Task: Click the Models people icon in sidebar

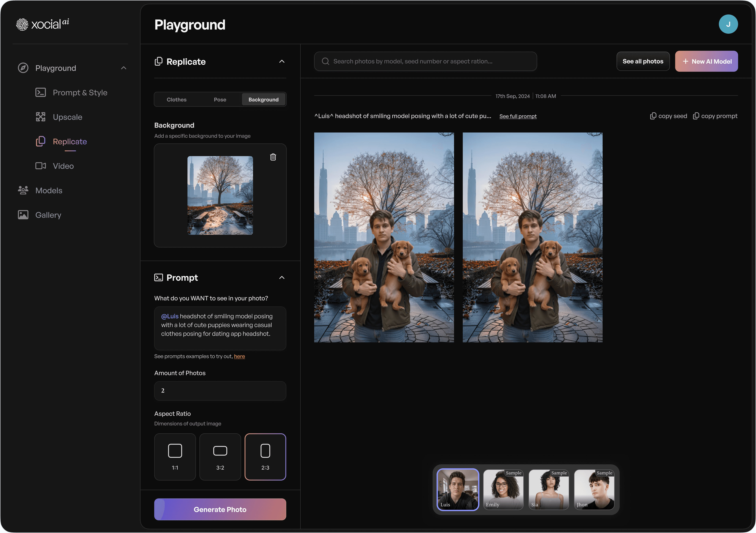Action: point(23,190)
